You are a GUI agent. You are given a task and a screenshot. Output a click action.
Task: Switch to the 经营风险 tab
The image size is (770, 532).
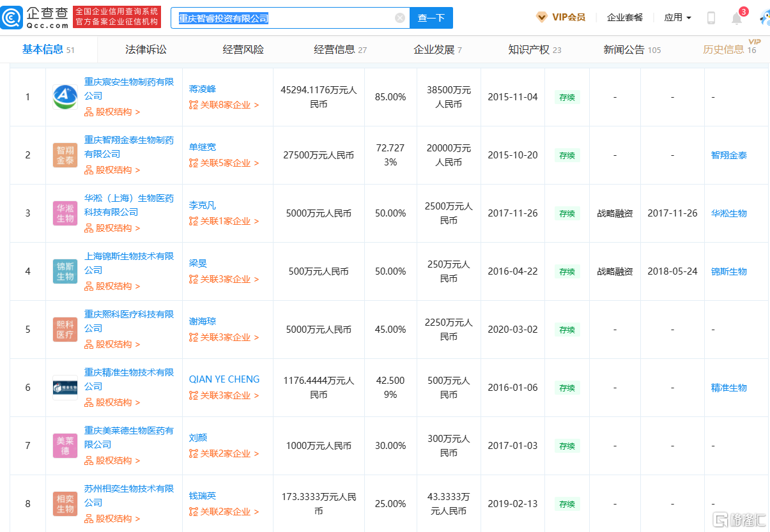coord(243,50)
